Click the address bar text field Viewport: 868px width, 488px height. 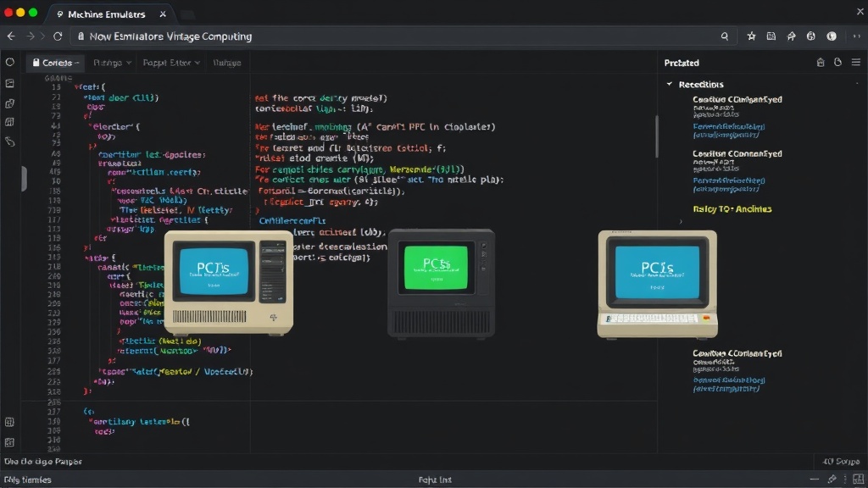coord(403,36)
